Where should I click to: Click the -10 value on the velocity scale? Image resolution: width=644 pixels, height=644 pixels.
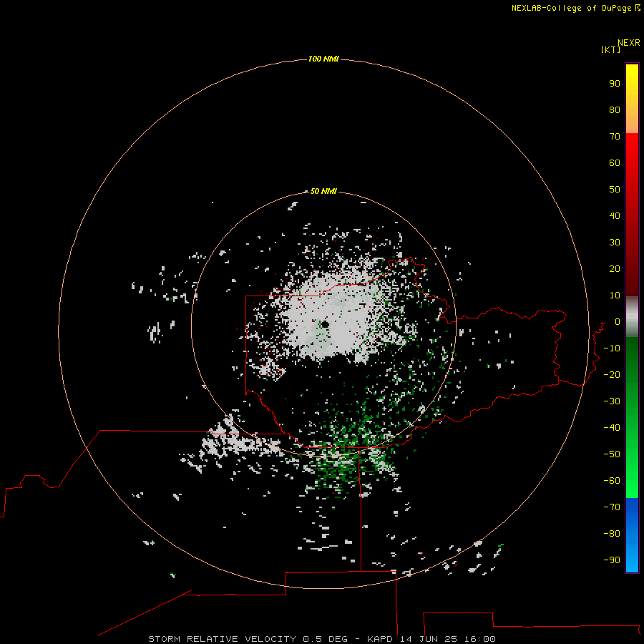(x=612, y=348)
